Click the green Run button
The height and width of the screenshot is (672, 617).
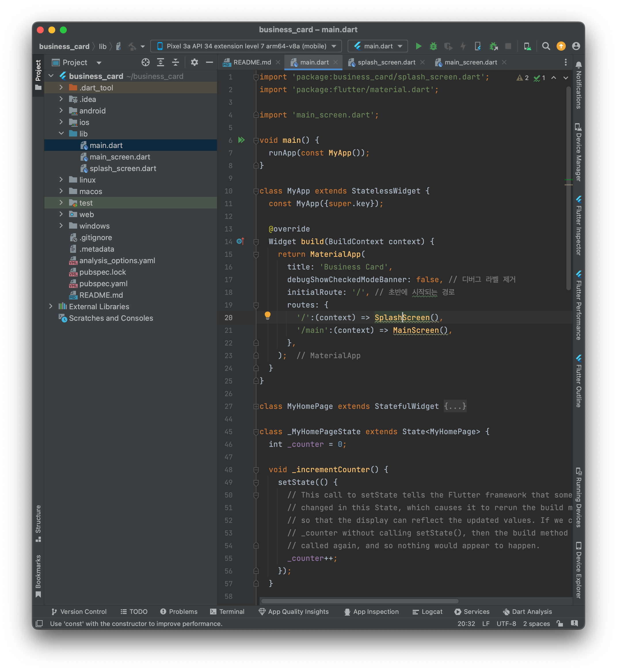pyautogui.click(x=418, y=46)
